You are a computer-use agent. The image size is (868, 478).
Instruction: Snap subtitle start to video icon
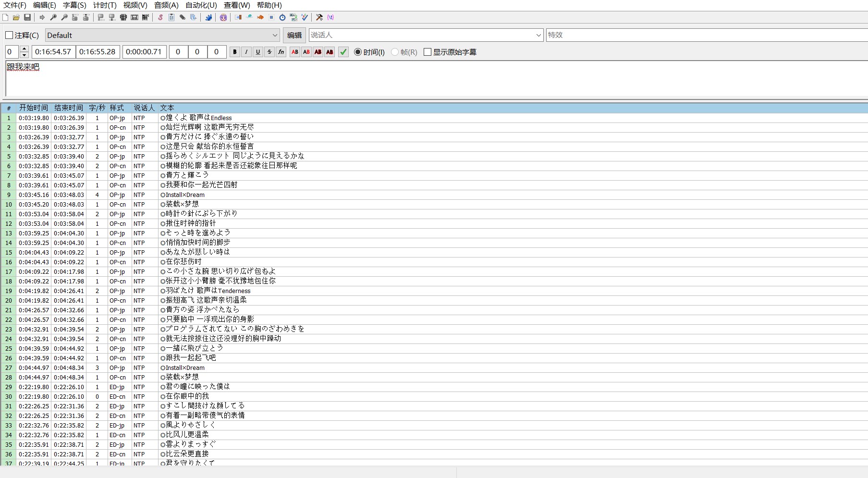click(x=101, y=17)
